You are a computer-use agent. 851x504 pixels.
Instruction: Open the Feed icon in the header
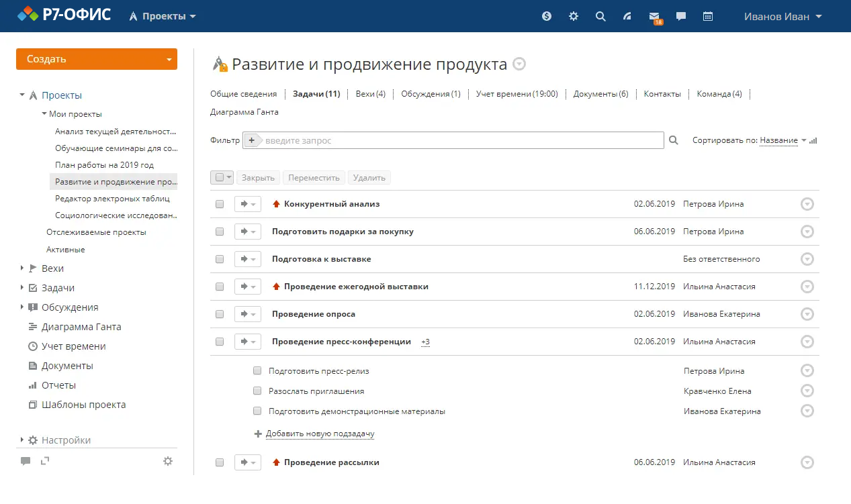tap(627, 16)
